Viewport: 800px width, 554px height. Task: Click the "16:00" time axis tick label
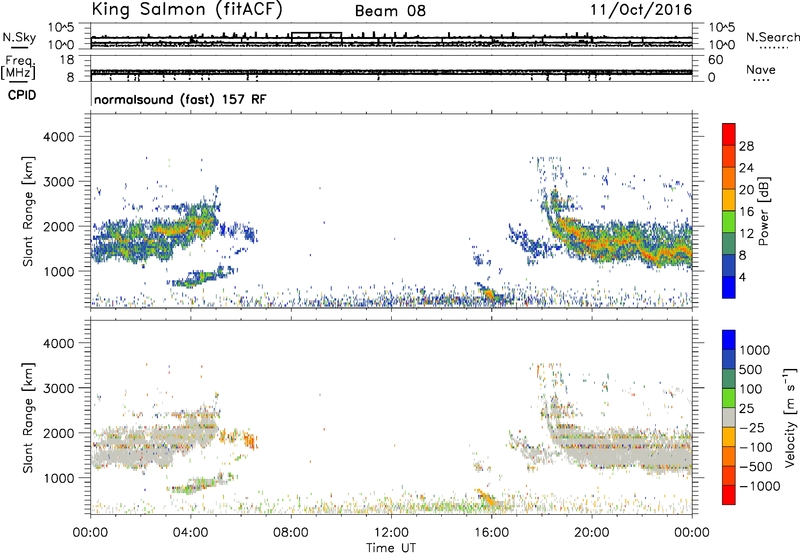[491, 533]
